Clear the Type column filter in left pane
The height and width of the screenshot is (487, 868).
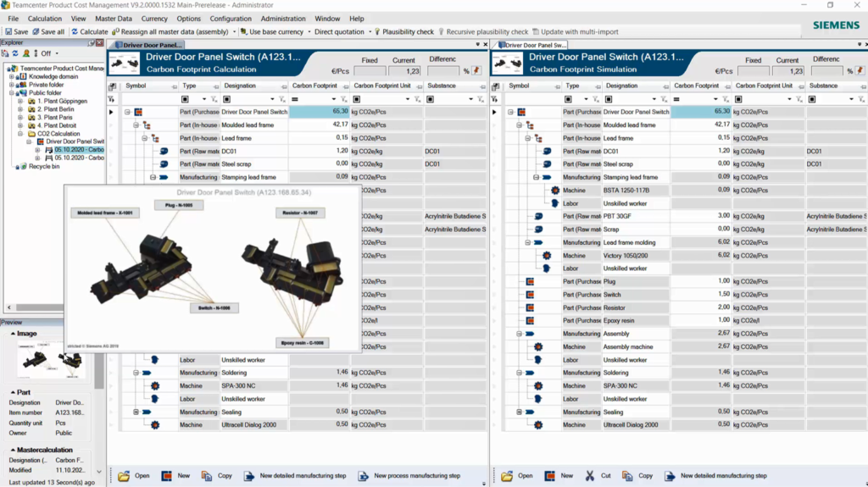214,100
